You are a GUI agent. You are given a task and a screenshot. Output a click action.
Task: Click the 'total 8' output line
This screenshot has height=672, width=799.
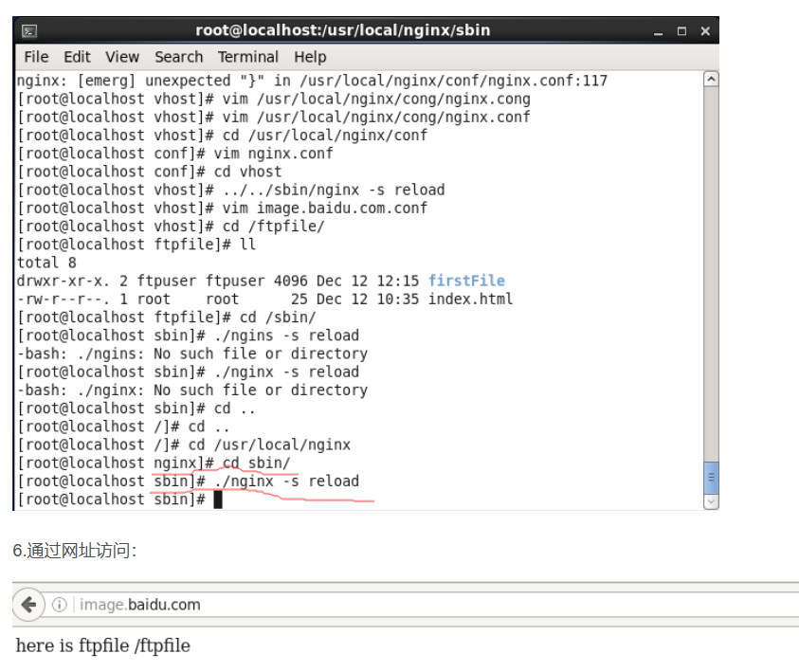point(46,263)
